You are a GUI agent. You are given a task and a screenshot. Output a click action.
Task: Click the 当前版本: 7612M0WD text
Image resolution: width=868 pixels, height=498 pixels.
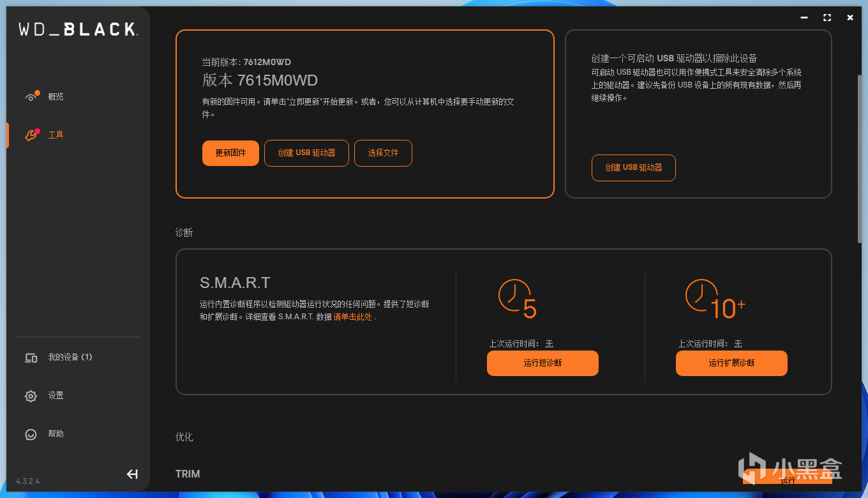click(x=246, y=62)
